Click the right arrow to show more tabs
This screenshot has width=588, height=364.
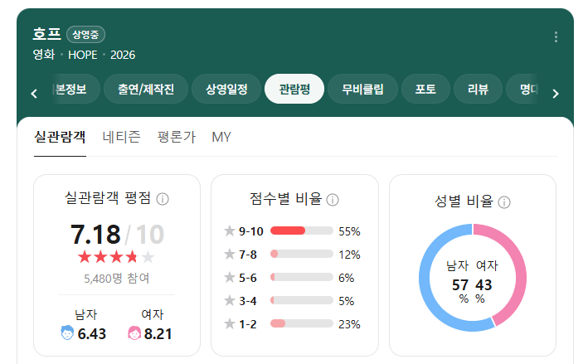pyautogui.click(x=556, y=94)
